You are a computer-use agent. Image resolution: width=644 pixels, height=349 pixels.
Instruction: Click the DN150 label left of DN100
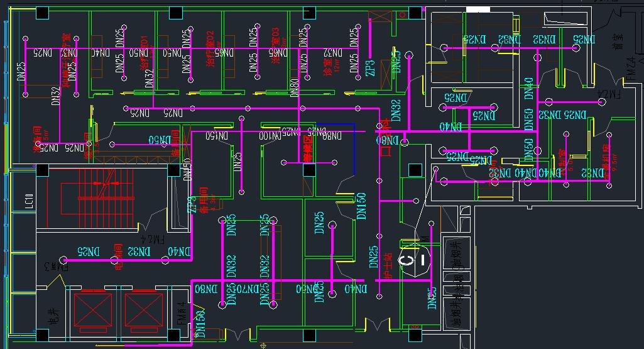click(214, 136)
